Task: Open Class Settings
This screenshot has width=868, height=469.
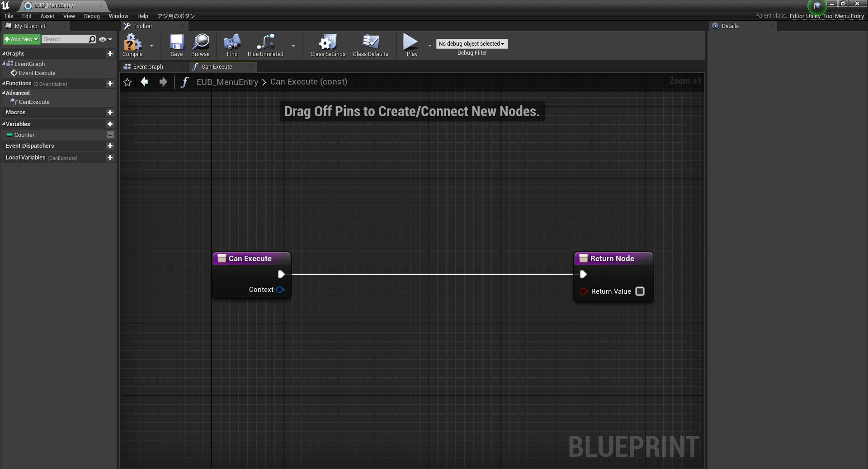Action: tap(328, 45)
